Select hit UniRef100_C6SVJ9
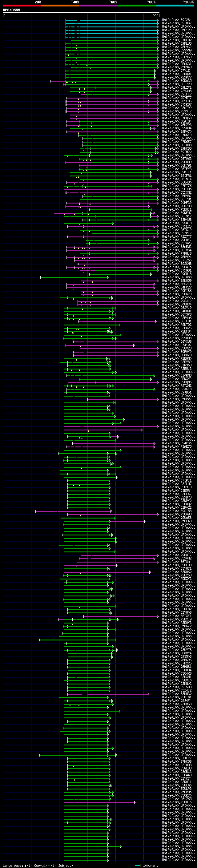Viewport: 197px width, 868px height. [x=176, y=308]
